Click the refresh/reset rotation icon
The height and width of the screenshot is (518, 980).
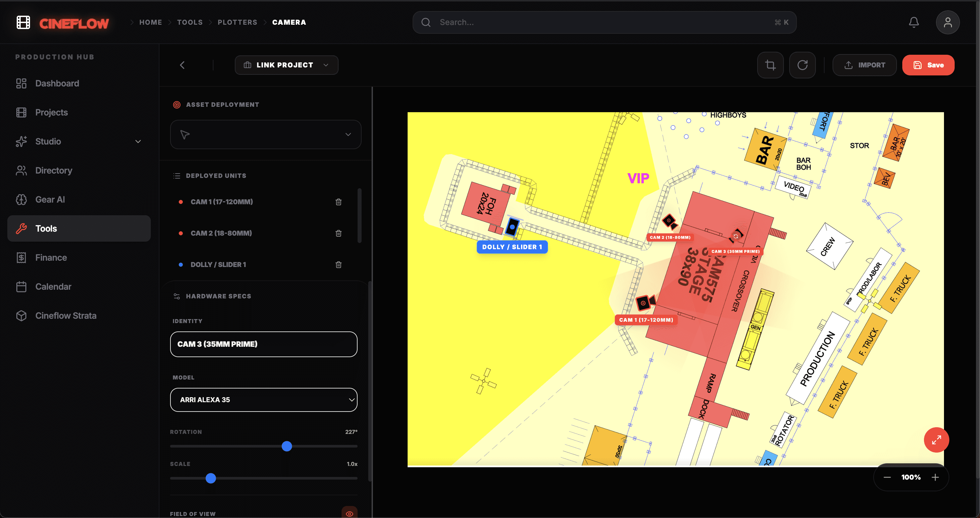[802, 65]
